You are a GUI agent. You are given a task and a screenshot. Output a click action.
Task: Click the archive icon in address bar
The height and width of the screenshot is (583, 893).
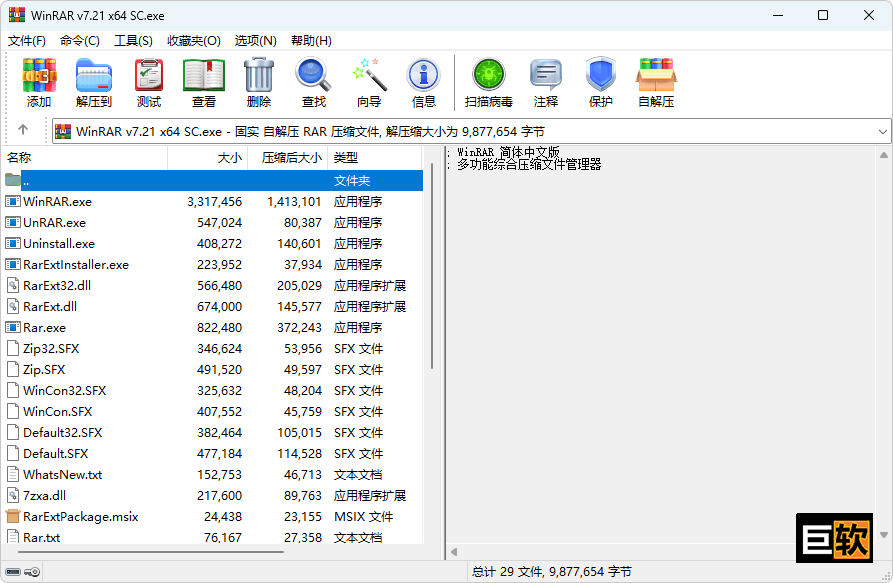(x=63, y=132)
